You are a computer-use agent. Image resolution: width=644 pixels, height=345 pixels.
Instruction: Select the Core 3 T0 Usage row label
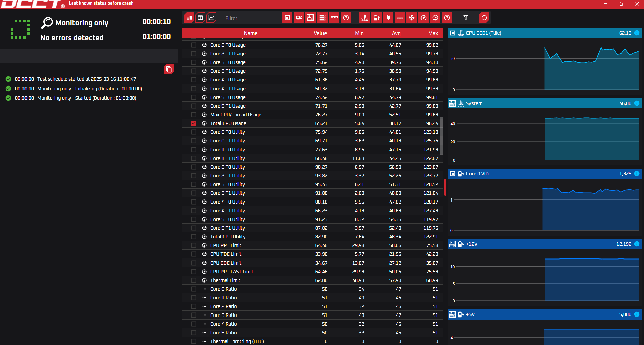click(x=228, y=62)
